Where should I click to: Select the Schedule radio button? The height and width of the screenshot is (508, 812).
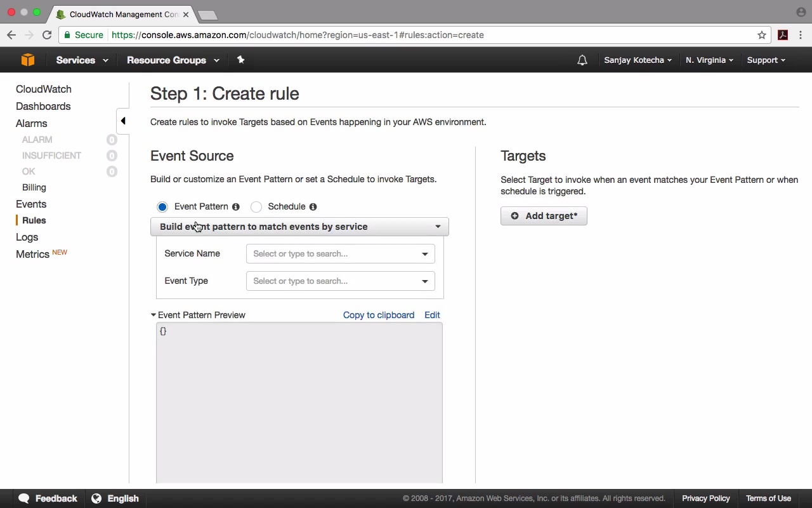coord(256,207)
